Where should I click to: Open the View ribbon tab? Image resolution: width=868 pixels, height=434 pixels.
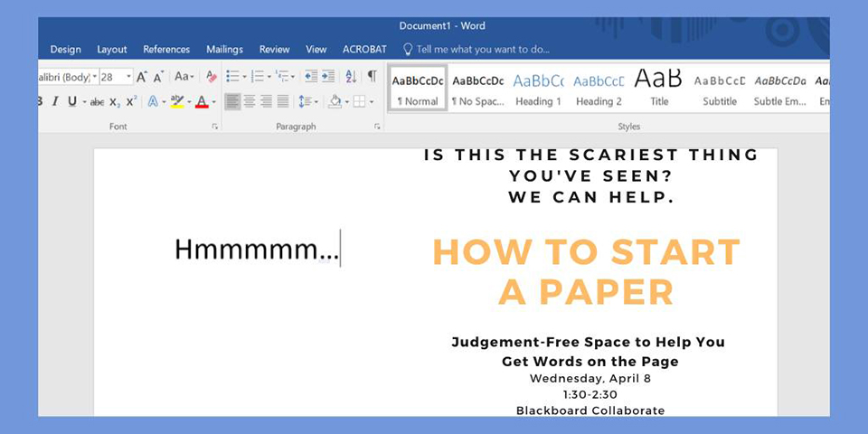[316, 49]
